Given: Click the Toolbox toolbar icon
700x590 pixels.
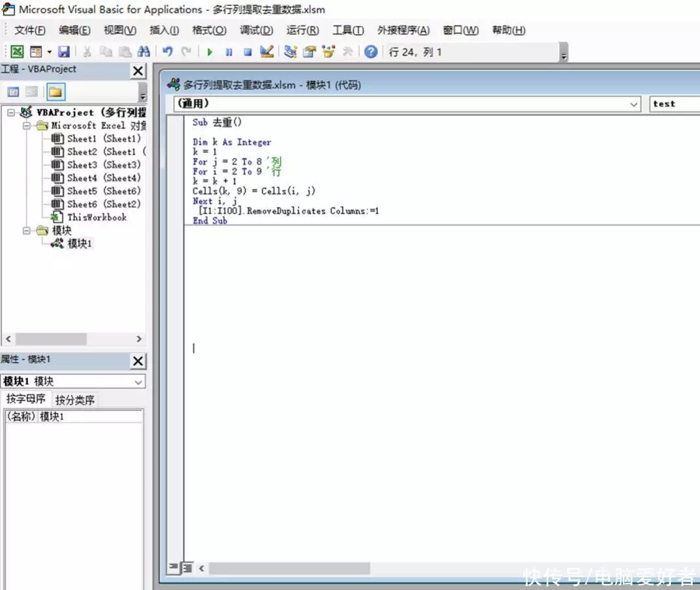Looking at the screenshot, I should pos(347,52).
